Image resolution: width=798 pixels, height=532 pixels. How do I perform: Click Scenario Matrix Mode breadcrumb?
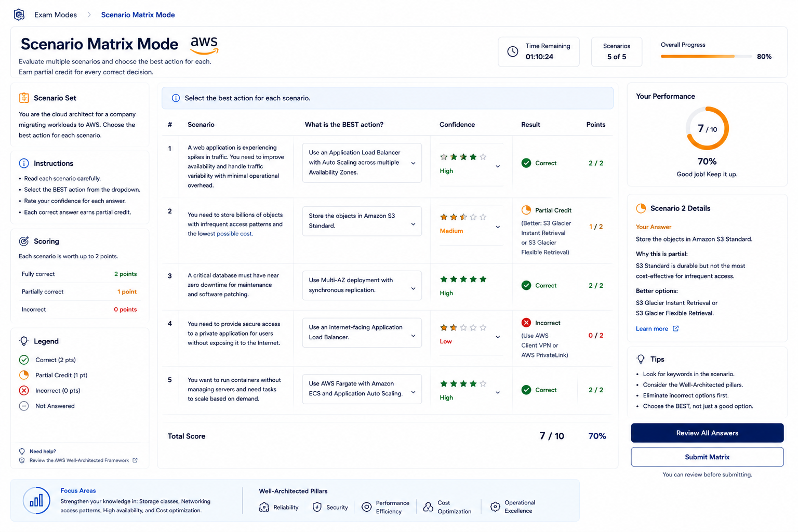tap(138, 15)
